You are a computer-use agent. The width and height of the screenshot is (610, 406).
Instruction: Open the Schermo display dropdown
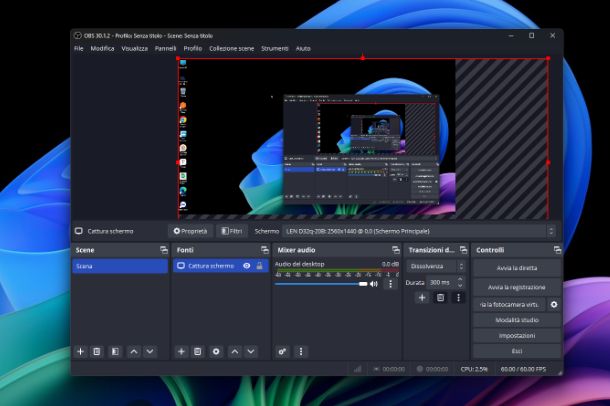419,231
